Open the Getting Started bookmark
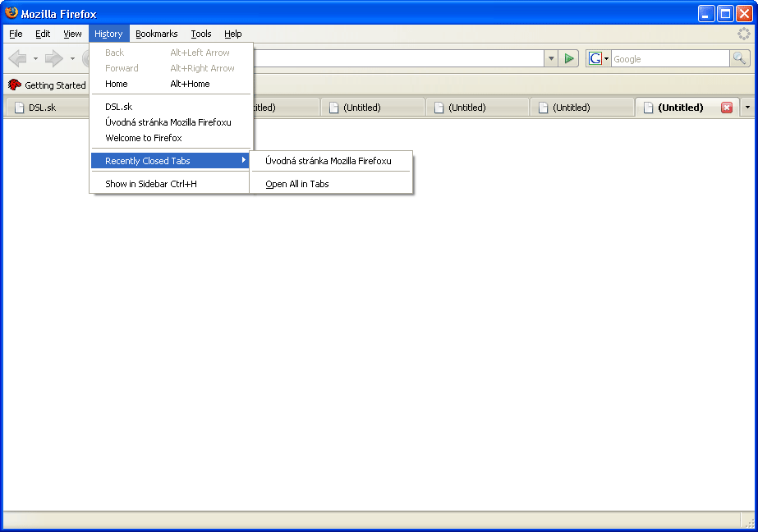This screenshot has height=532, width=758. tap(48, 85)
